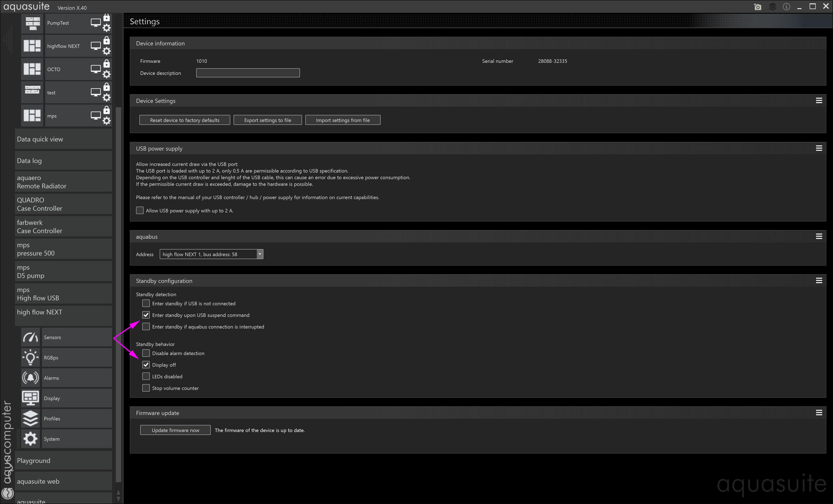The width and height of the screenshot is (833, 504).
Task: Click the RGBpx light bulb icon
Action: pos(30,358)
